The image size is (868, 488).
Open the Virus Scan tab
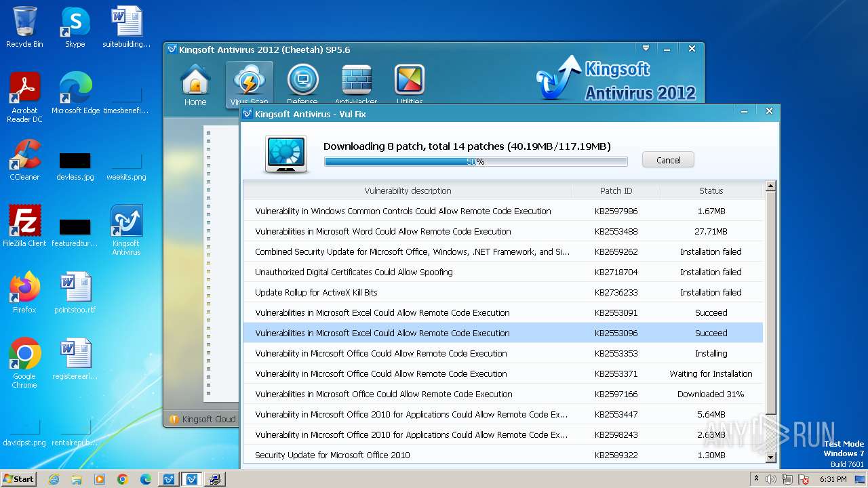point(249,85)
